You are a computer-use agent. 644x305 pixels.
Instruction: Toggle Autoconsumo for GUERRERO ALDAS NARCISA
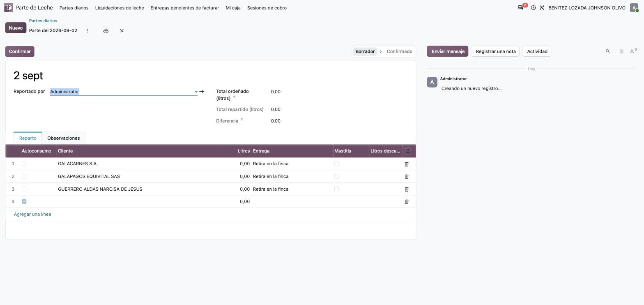coord(24,189)
